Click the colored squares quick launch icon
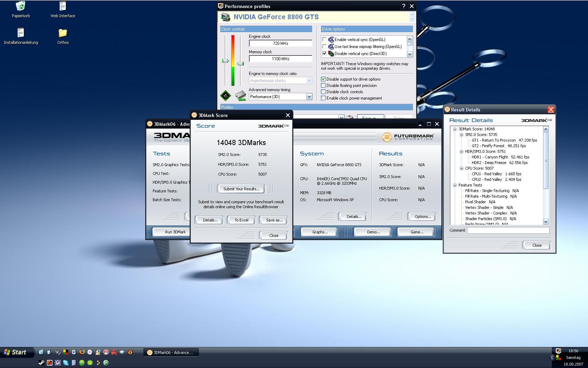 click(66, 352)
